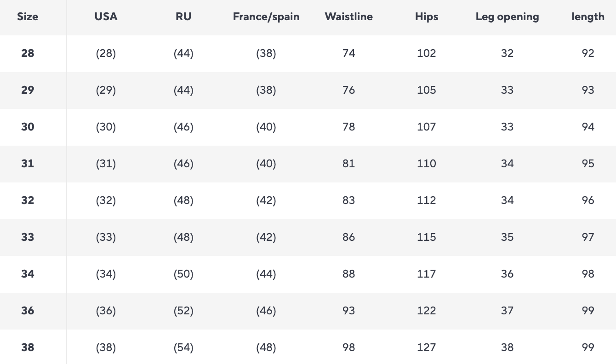This screenshot has height=364, width=616.
Task: Select the bold size 28 row label
Action: tap(28, 53)
